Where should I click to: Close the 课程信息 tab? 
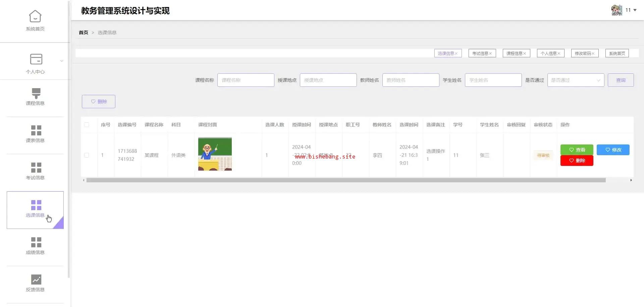tap(525, 54)
